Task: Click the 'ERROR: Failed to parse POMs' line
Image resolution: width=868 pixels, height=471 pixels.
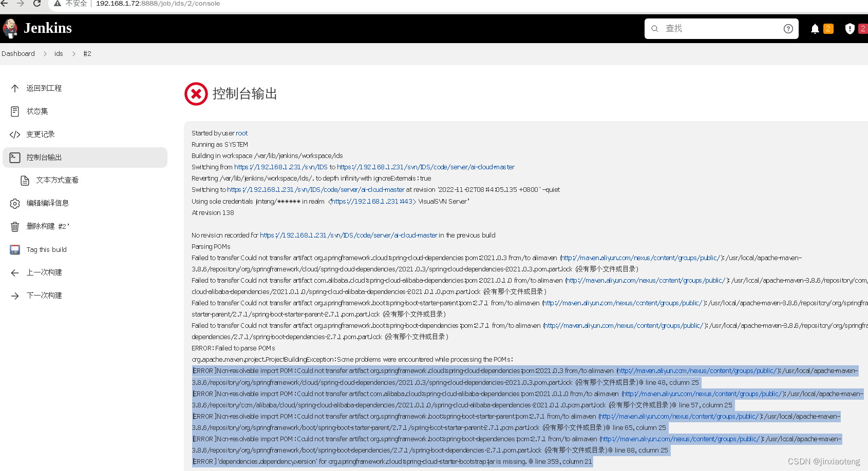Action: (233, 348)
